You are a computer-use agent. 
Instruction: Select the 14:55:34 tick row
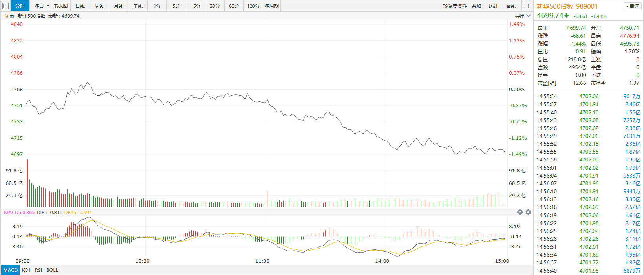pos(588,96)
